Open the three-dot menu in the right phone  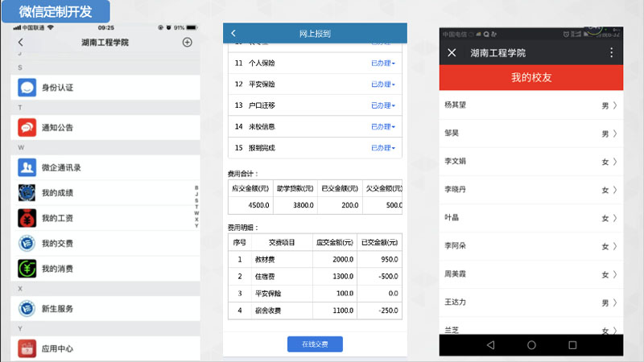coord(611,52)
